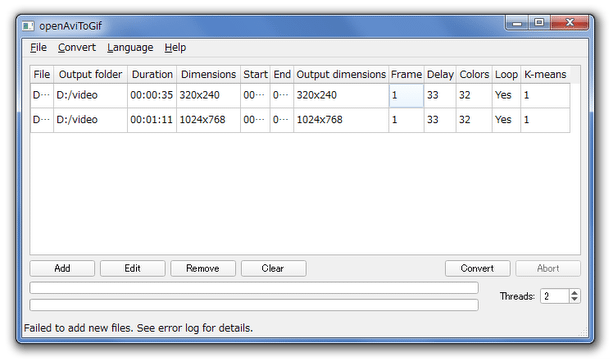This screenshot has width=613, height=362.
Task: Close the openAviToGif window
Action: coord(570,23)
